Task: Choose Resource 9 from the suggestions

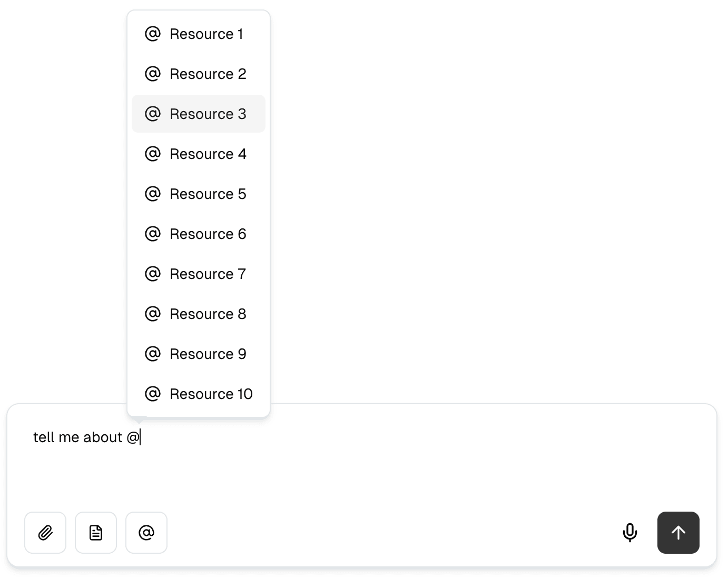Action: (199, 354)
